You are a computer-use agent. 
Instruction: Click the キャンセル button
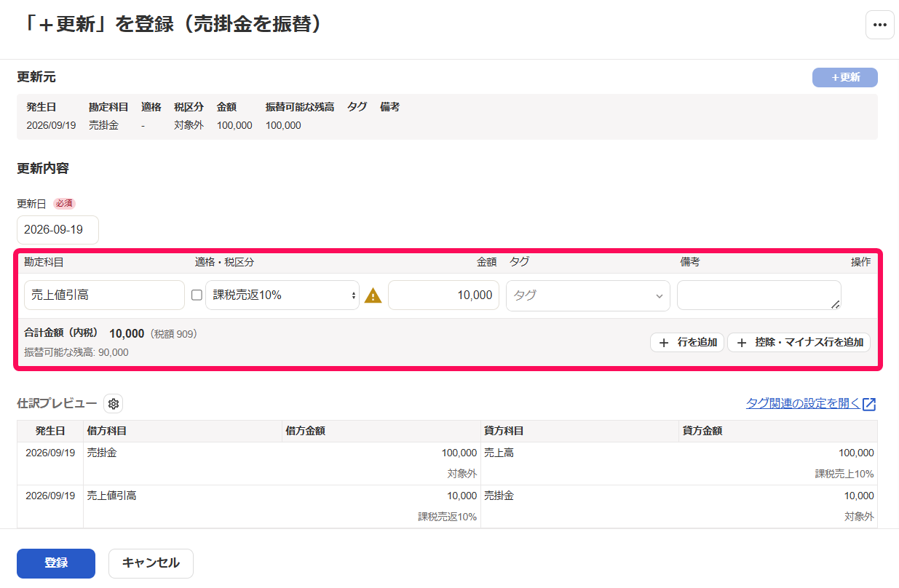151,563
